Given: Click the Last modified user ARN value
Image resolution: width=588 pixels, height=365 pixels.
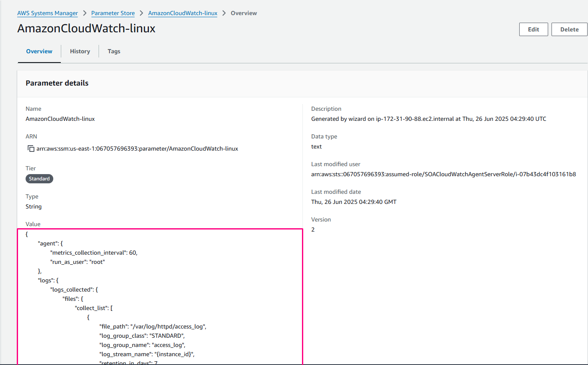Looking at the screenshot, I should 443,174.
